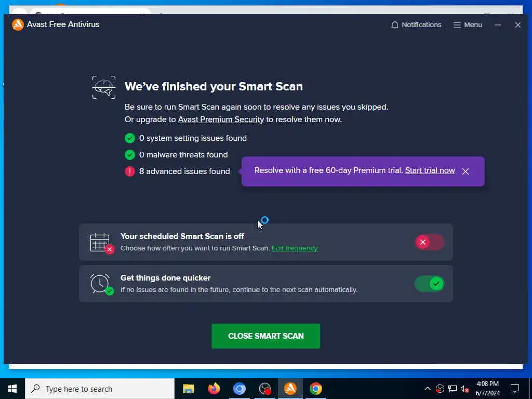
Task: Click green check beside system setting issues
Action: (129, 138)
